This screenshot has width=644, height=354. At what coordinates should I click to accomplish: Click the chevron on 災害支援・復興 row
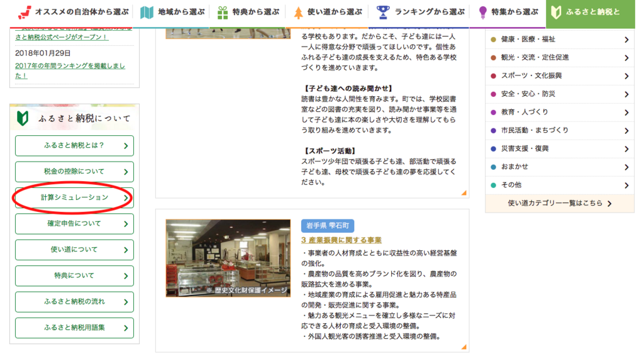626,149
